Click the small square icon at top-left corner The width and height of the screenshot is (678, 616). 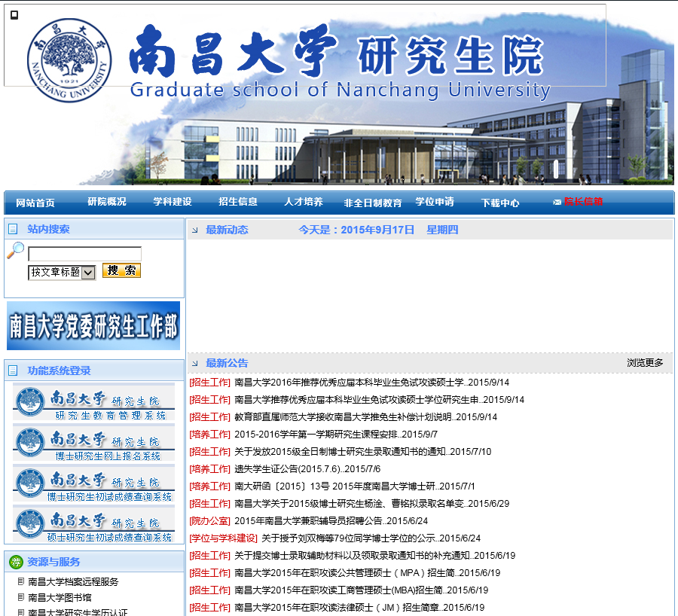[x=14, y=15]
